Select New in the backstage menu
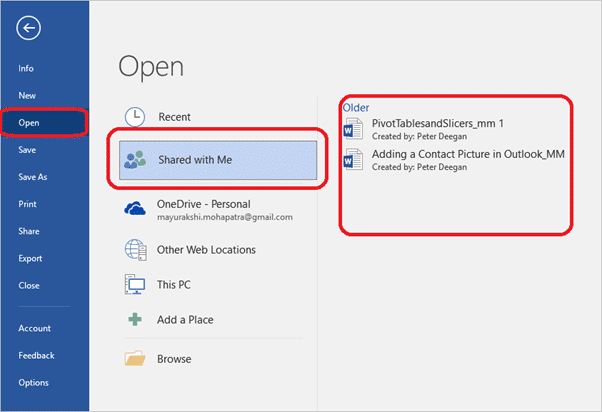This screenshot has width=602, height=412. (27, 96)
